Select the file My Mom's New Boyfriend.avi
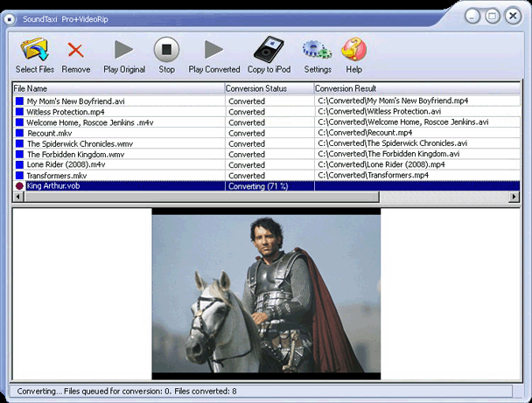The height and width of the screenshot is (403, 532). 75,101
